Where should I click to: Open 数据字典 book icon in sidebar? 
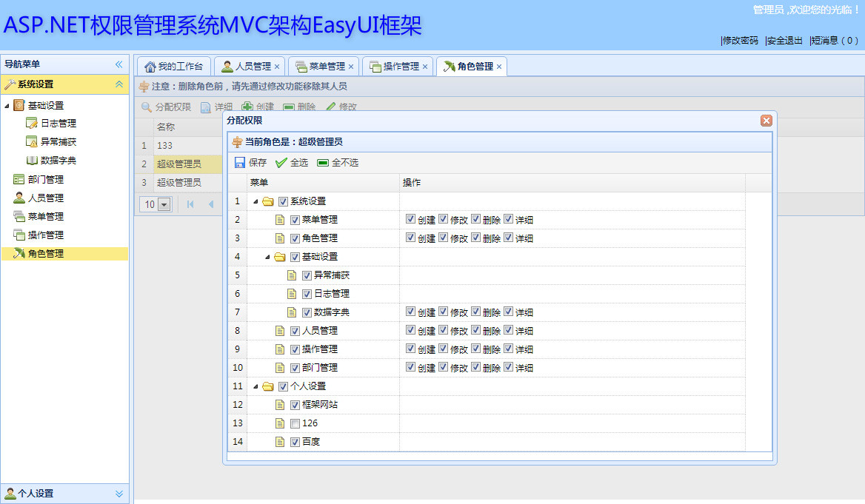point(32,161)
